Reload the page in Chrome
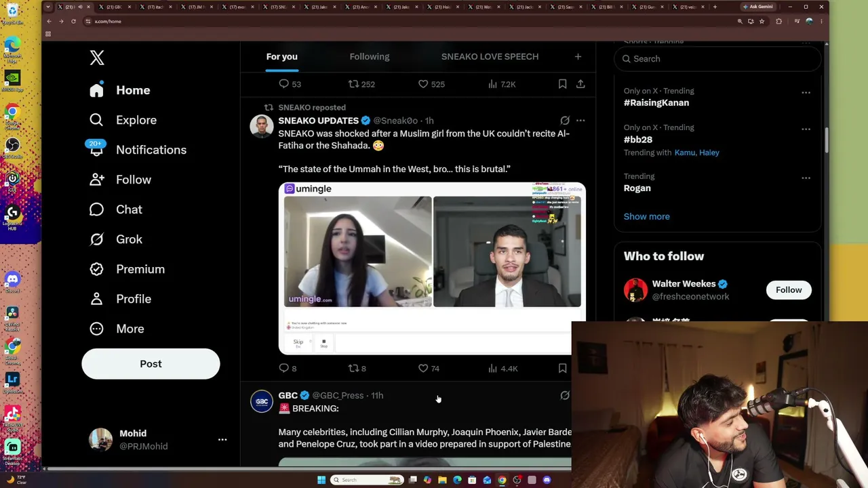Viewport: 868px width, 488px height. 73,21
